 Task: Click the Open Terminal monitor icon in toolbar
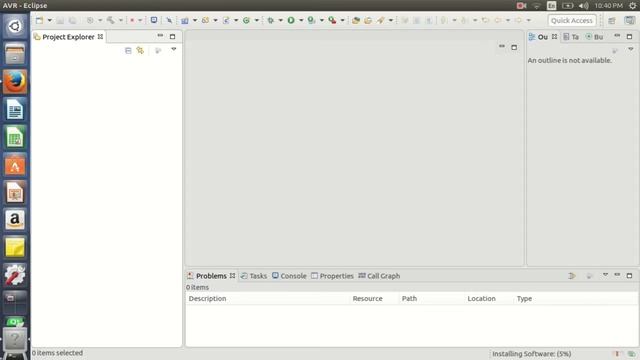point(154,20)
